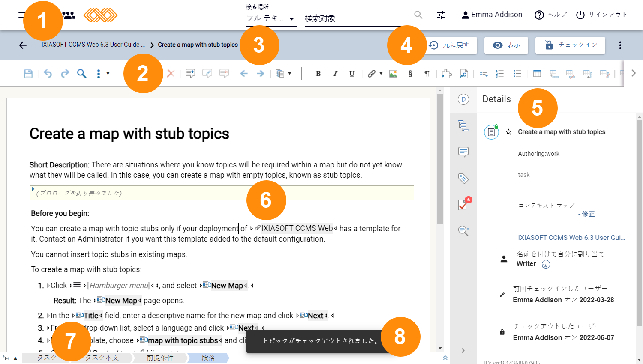Open ヘルプ help link
The width and height of the screenshot is (643, 364).
pyautogui.click(x=551, y=15)
